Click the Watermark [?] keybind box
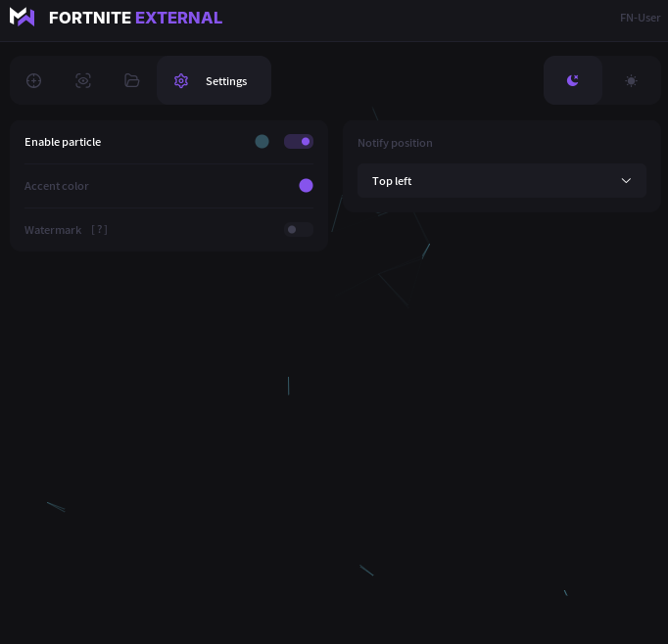 point(99,230)
